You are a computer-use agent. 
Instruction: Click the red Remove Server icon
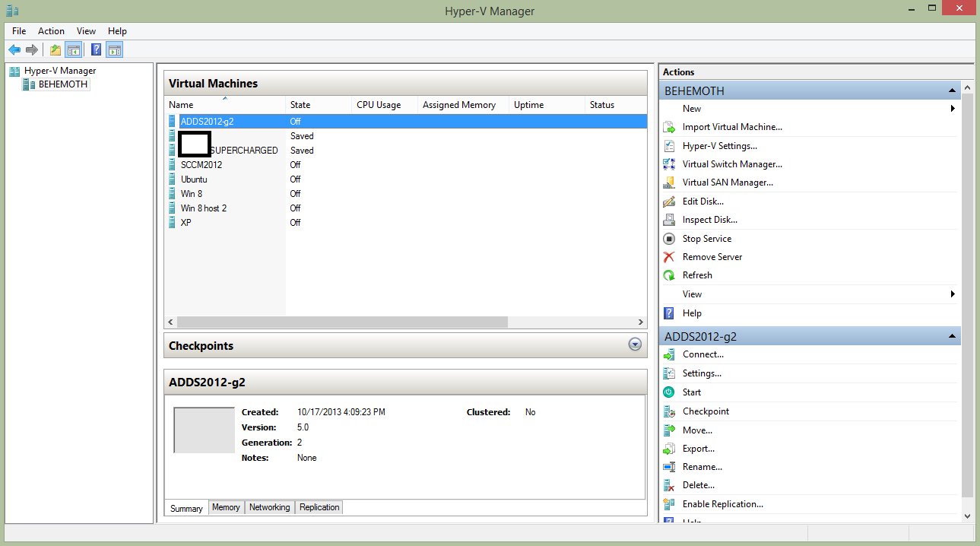tap(669, 257)
